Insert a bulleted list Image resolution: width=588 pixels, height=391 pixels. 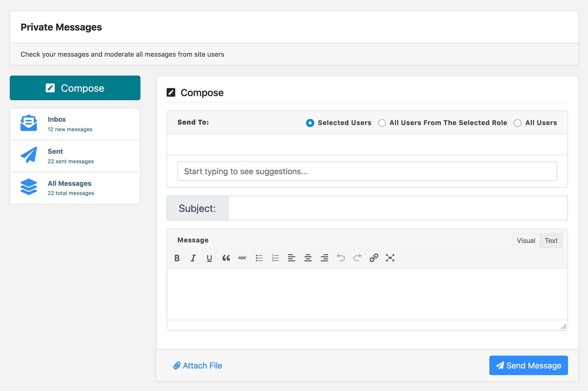click(259, 258)
